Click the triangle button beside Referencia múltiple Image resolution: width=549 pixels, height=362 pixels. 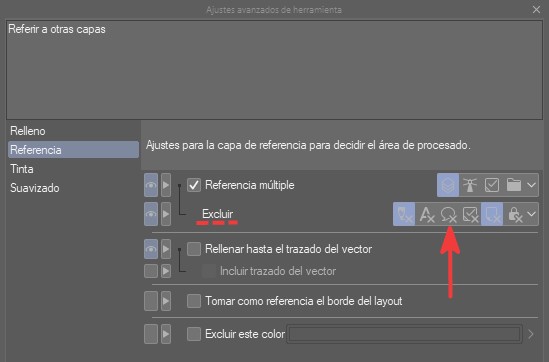(166, 185)
